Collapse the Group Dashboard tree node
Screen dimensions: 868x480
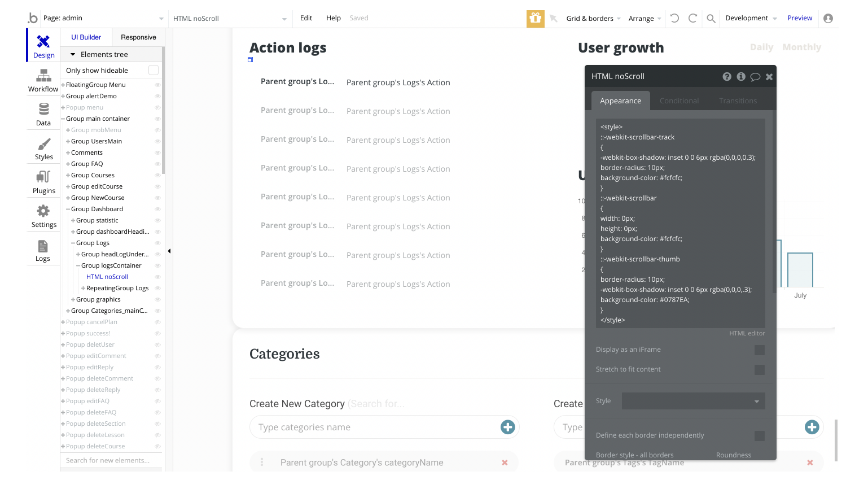click(68, 209)
